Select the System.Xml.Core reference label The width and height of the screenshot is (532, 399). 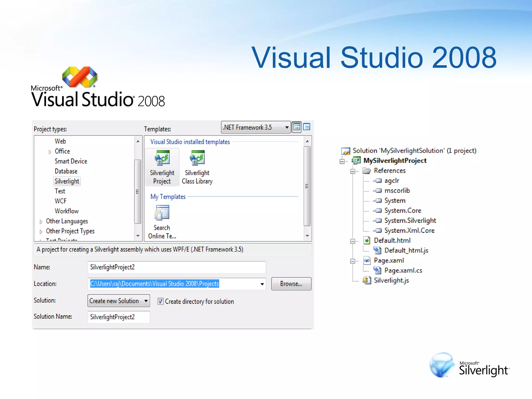click(x=409, y=231)
